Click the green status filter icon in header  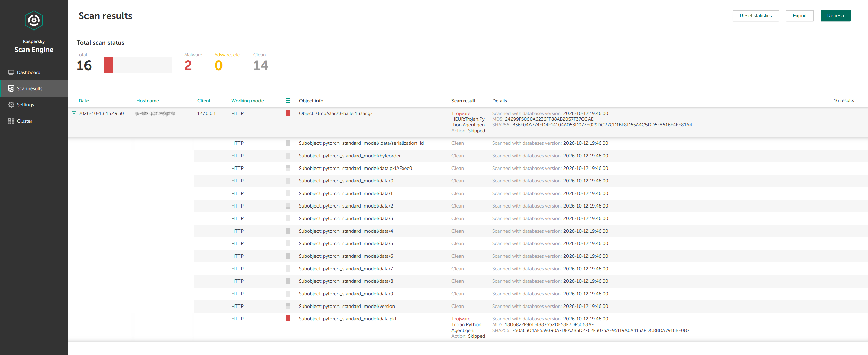point(288,101)
